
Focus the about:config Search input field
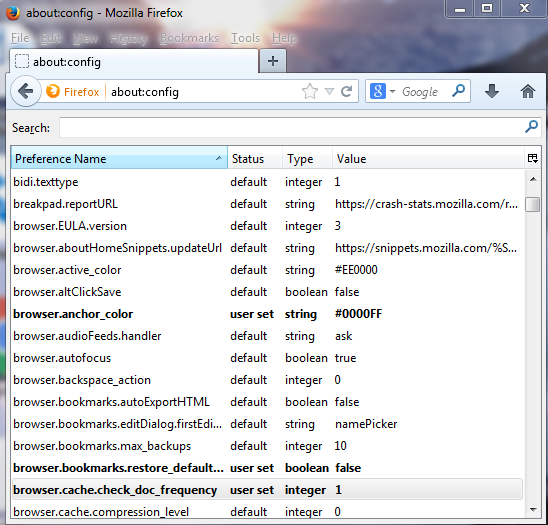292,127
